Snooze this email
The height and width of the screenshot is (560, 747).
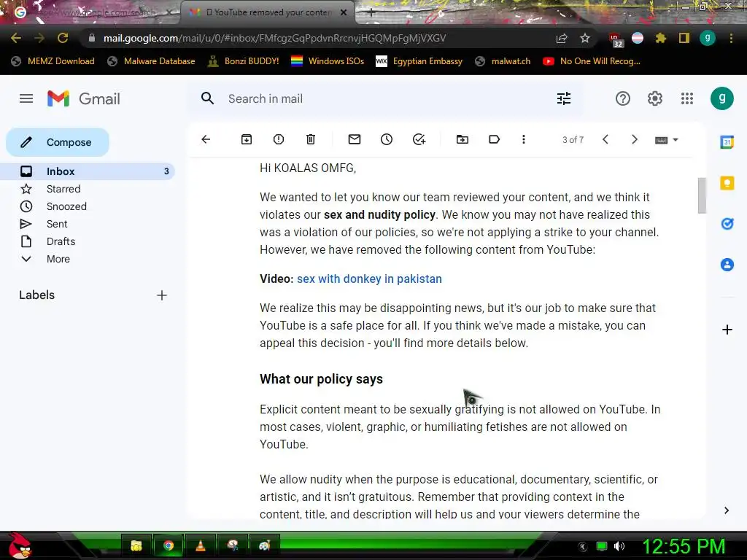387,139
